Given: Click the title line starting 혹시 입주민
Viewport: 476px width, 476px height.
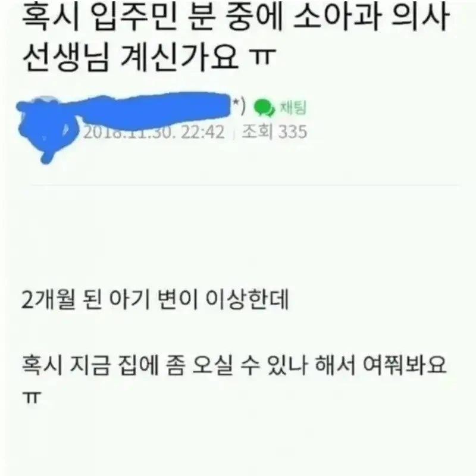Looking at the screenshot, I should (235, 18).
